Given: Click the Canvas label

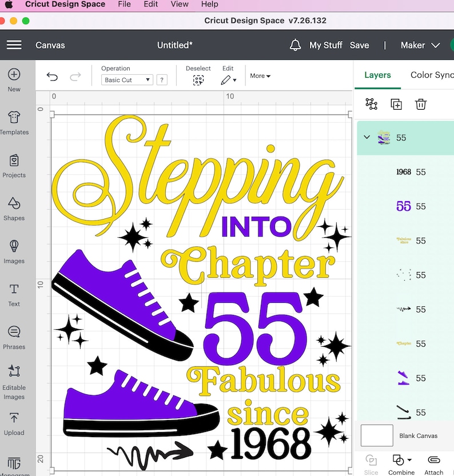Looking at the screenshot, I should [x=50, y=45].
